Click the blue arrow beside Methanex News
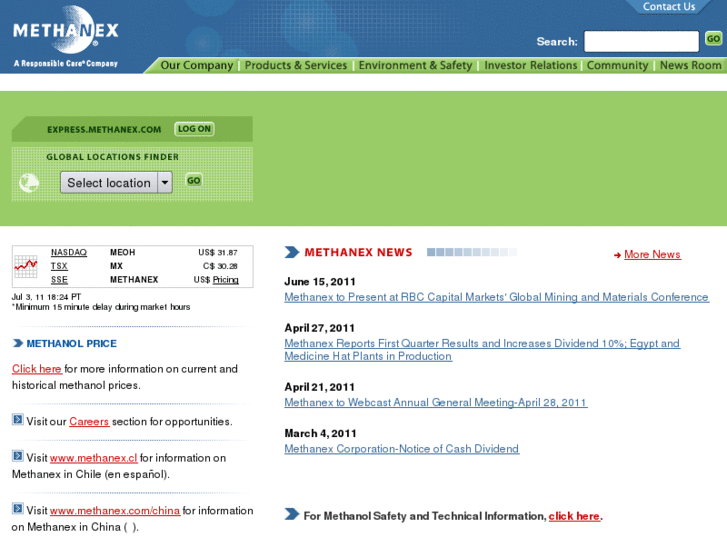 click(x=292, y=252)
